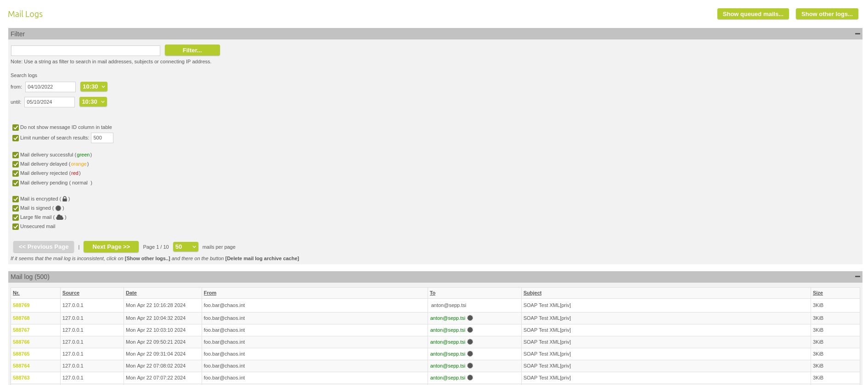
Task: Open mails per page dropdown
Action: pyautogui.click(x=185, y=247)
